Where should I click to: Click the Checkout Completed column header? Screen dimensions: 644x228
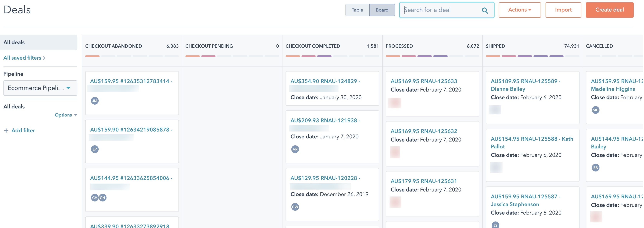tap(313, 46)
